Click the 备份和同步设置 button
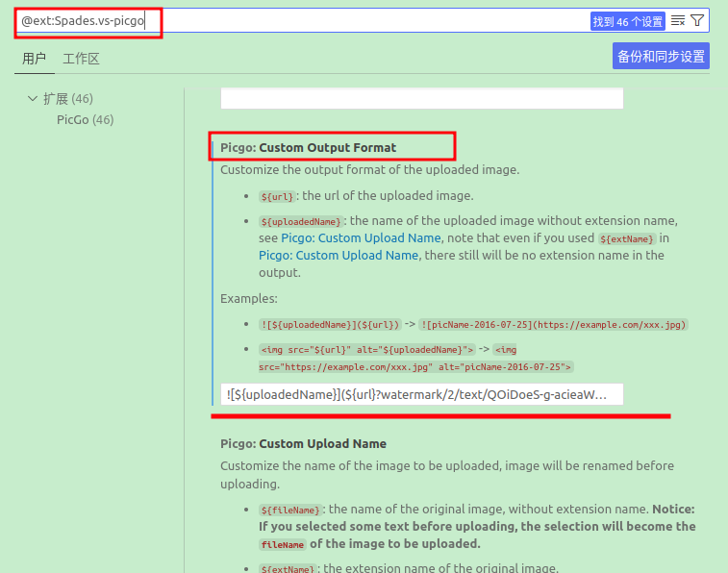This screenshot has width=728, height=573. pyautogui.click(x=661, y=56)
